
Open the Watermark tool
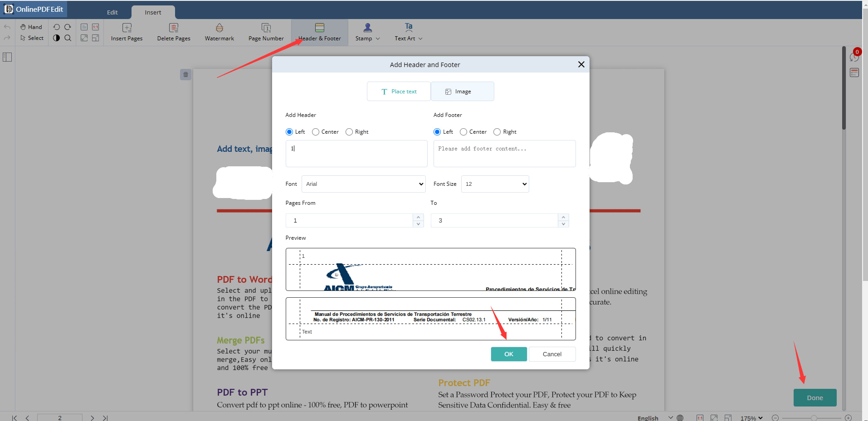point(219,32)
